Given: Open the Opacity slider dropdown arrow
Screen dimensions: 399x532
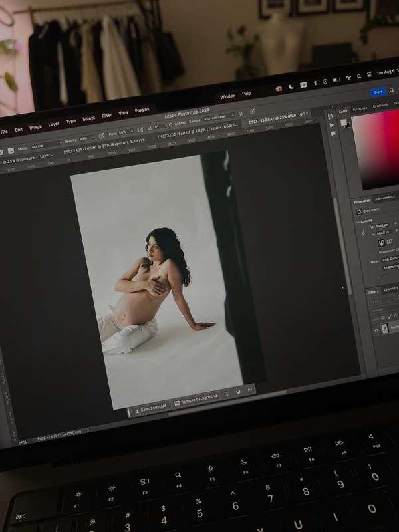Looking at the screenshot, I should pos(92,138).
